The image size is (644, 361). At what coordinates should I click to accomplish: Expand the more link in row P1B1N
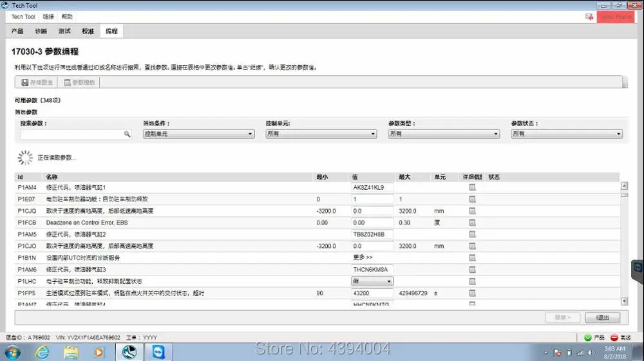point(363,257)
